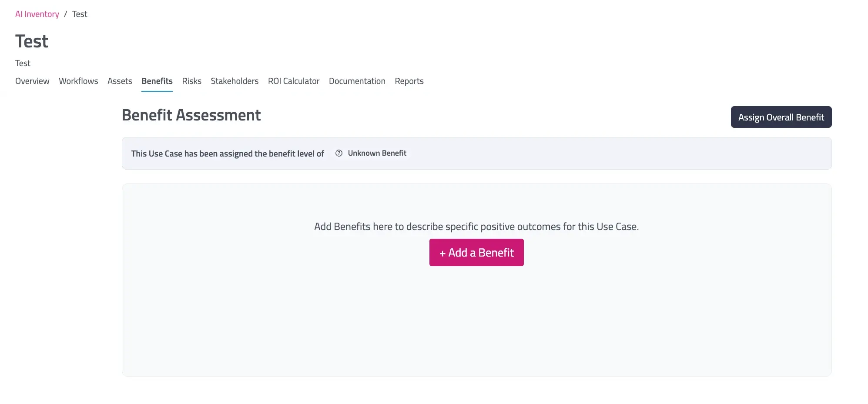The width and height of the screenshot is (868, 404).
Task: Click the Add a Benefit button
Action: pos(476,252)
